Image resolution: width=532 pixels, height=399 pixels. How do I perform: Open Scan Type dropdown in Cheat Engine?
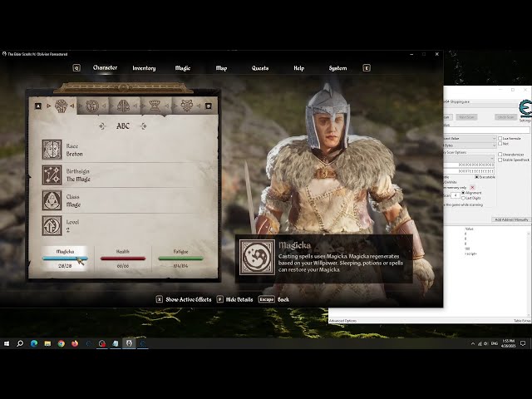(470, 139)
